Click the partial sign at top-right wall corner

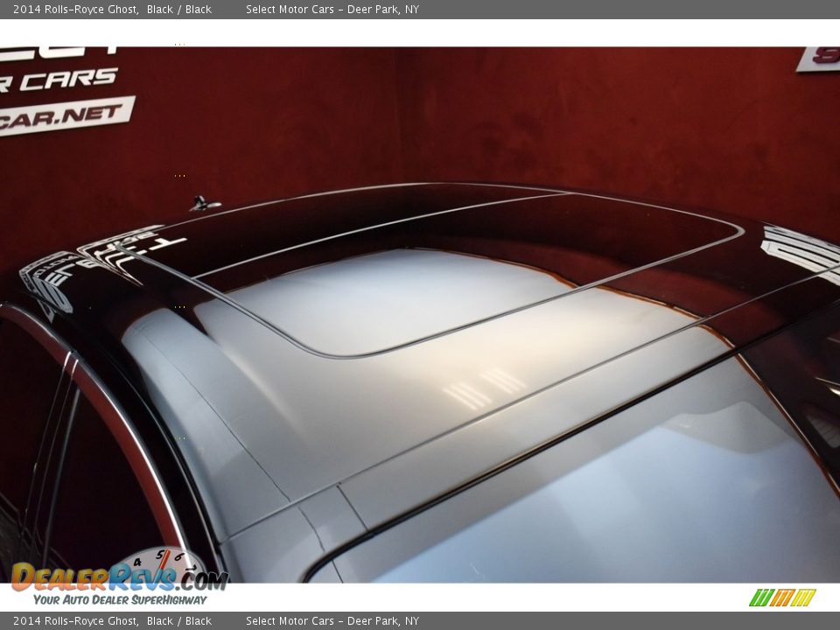coord(819,59)
